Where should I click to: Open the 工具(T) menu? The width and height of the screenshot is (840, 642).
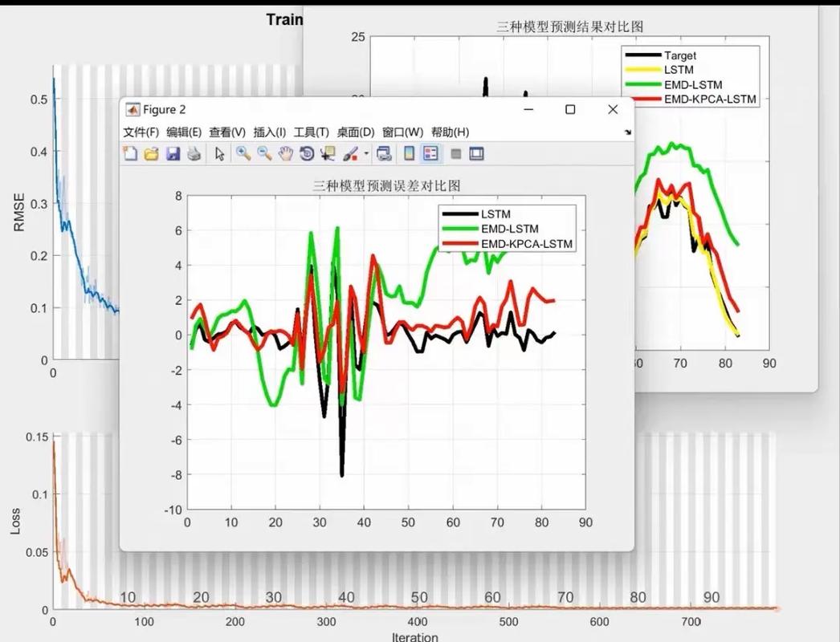click(311, 132)
